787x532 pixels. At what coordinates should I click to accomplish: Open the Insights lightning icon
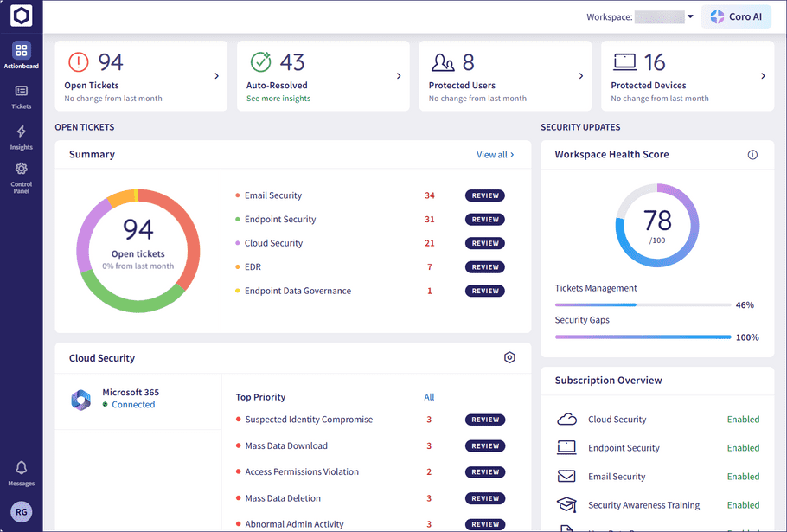21,132
